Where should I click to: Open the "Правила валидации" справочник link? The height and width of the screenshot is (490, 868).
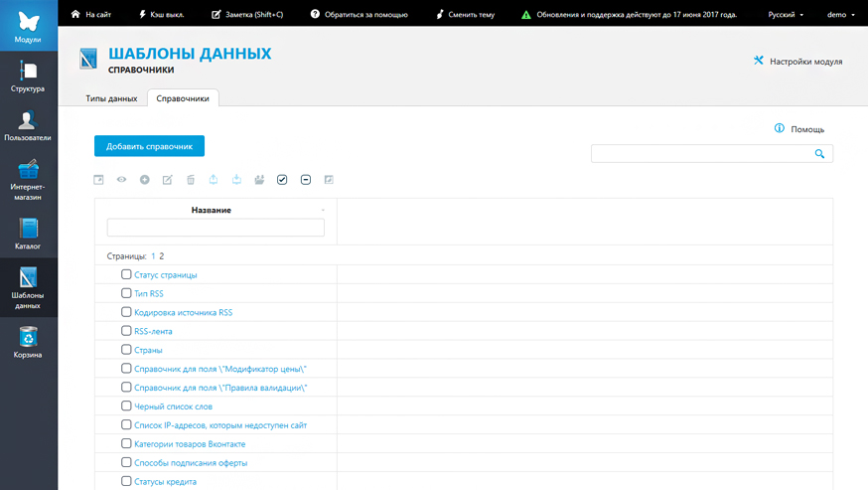[220, 388]
